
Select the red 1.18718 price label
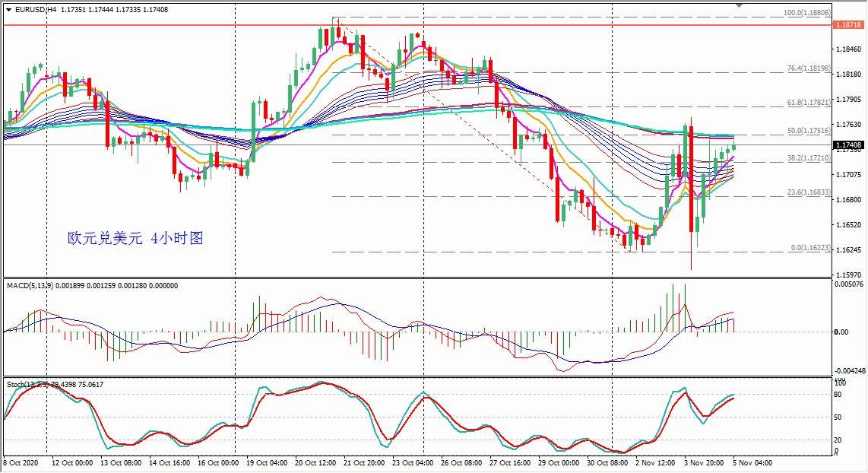point(848,25)
